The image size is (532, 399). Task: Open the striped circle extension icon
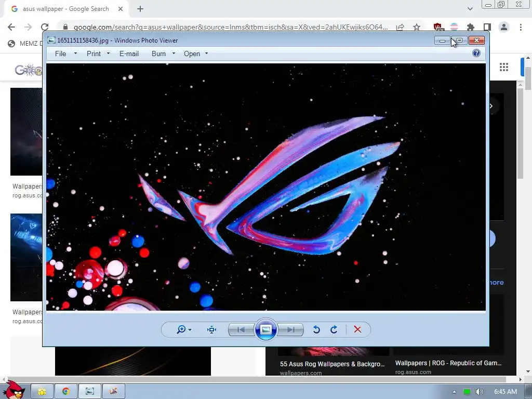(x=454, y=27)
